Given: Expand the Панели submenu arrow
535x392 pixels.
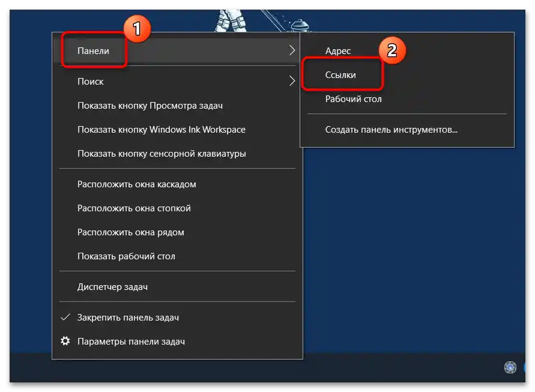Looking at the screenshot, I should pos(292,50).
